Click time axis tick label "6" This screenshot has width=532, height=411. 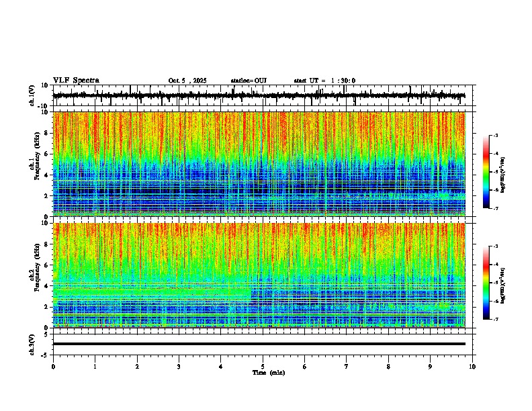point(305,367)
